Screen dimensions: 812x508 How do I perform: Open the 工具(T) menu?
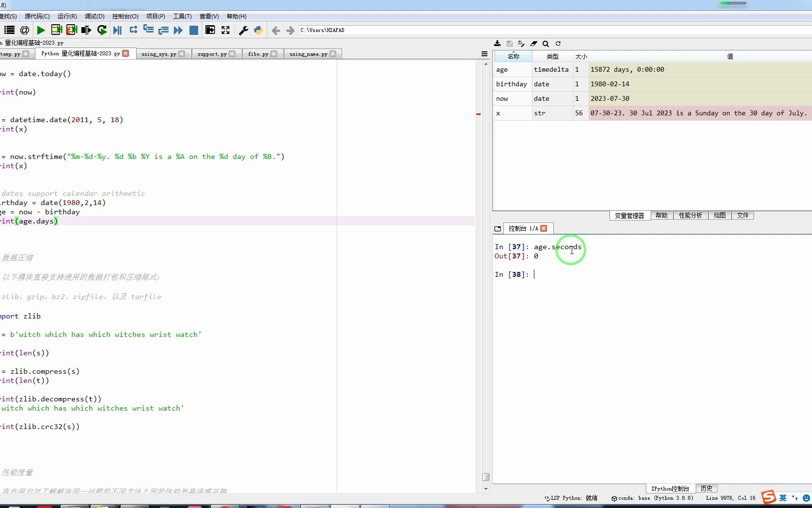pos(182,16)
